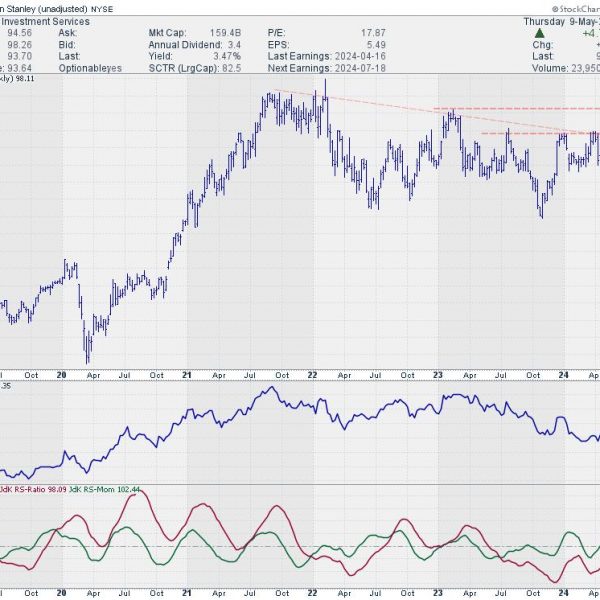Screen dimensions: 600x600
Task: Click the '22' year label on price chart axis
Action: (x=312, y=375)
